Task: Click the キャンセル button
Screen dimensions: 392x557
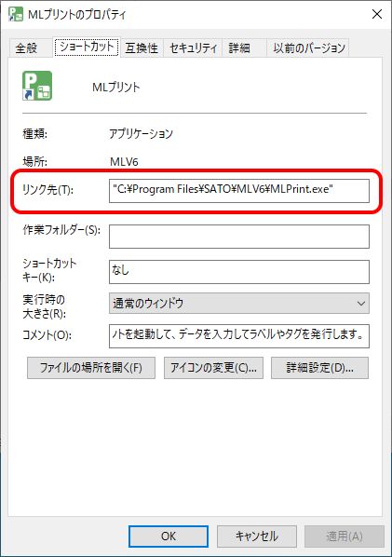Action: (257, 536)
